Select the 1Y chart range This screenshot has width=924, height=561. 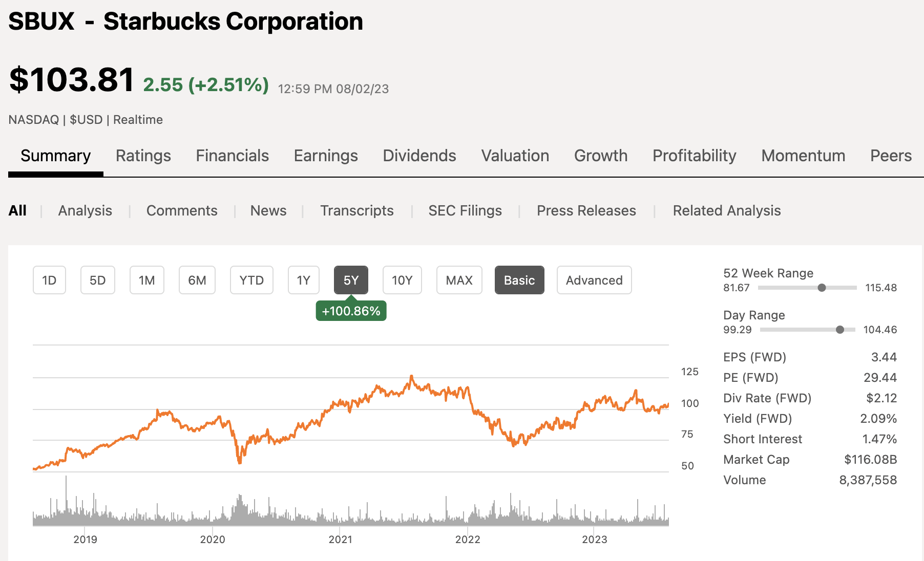[304, 280]
